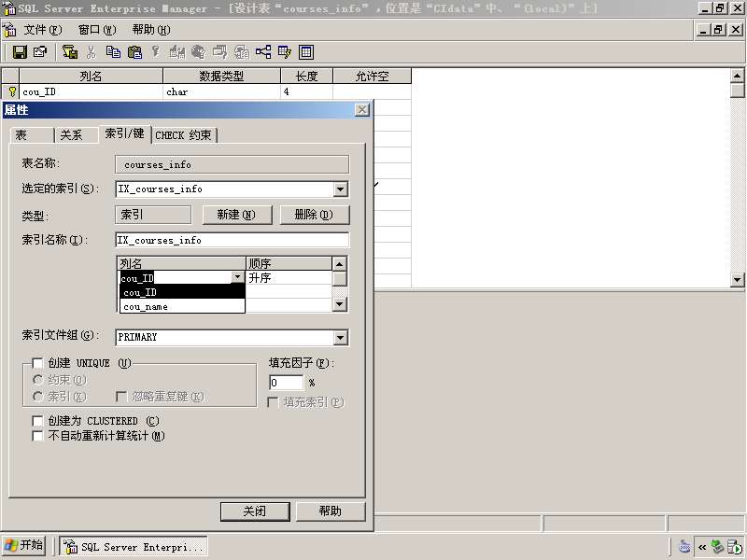747x560 pixels.
Task: Click the Paste clipboard icon
Action: (x=134, y=52)
